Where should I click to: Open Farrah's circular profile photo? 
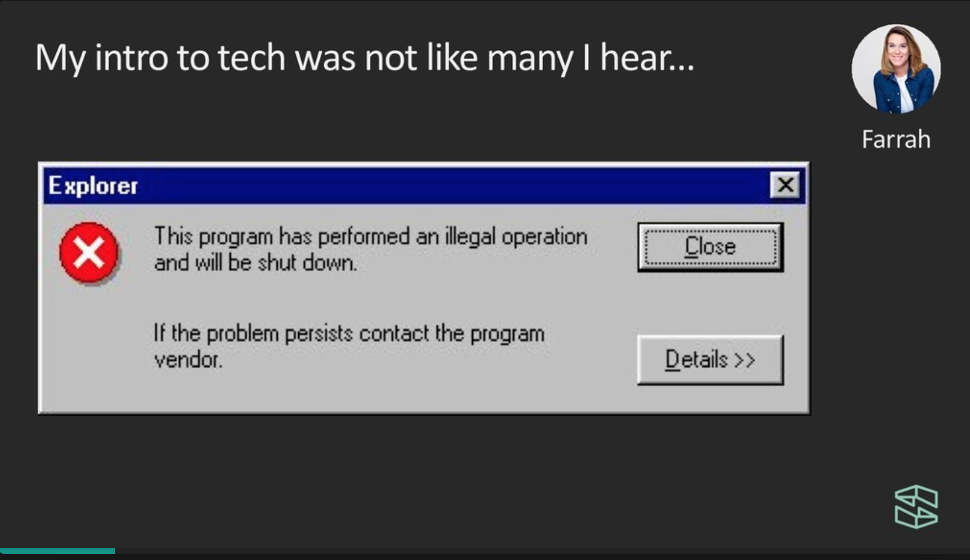coord(895,69)
